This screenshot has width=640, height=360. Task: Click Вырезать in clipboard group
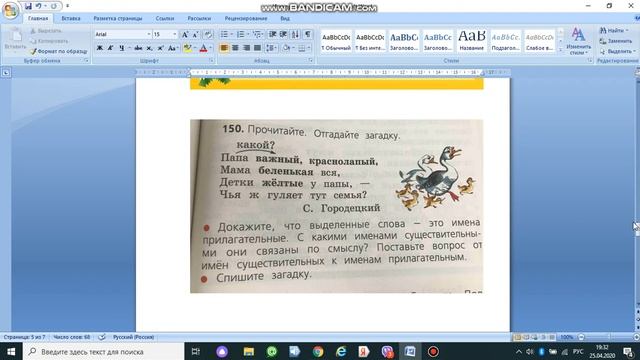click(x=46, y=31)
